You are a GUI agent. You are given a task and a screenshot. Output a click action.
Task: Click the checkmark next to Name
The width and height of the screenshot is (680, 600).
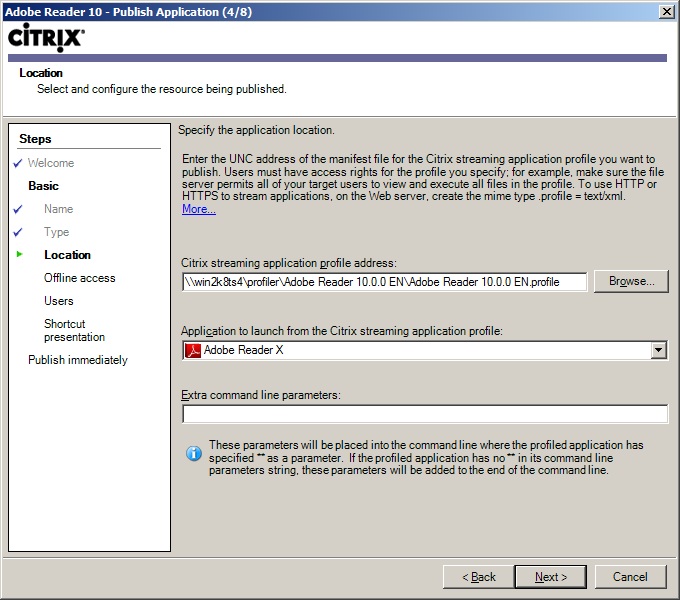click(18, 209)
